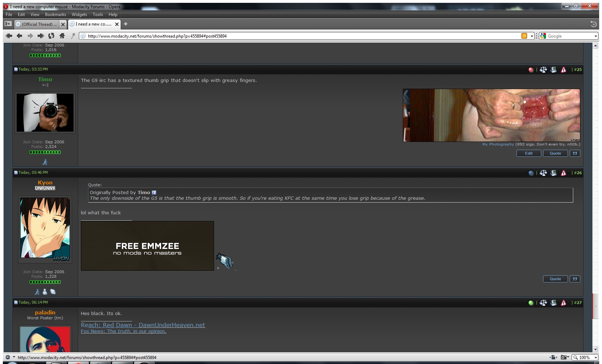Screen dimensions: 602x364
Task: Toggle the side panel button left of tabs
Action: [x=8, y=24]
